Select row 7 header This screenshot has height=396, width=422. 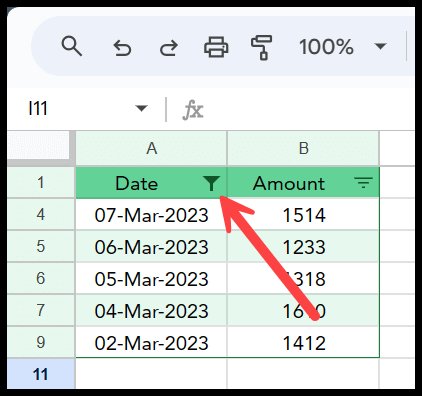(41, 310)
